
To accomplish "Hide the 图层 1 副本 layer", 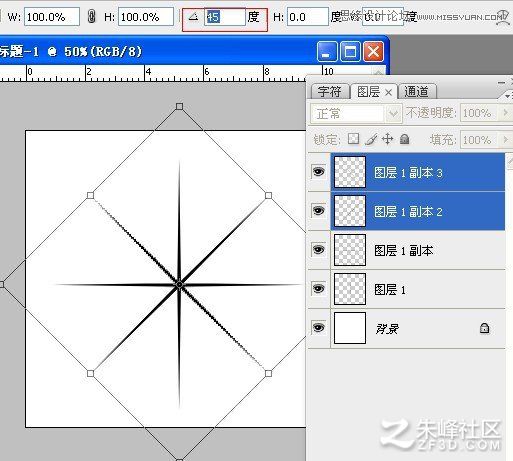I will 318,249.
